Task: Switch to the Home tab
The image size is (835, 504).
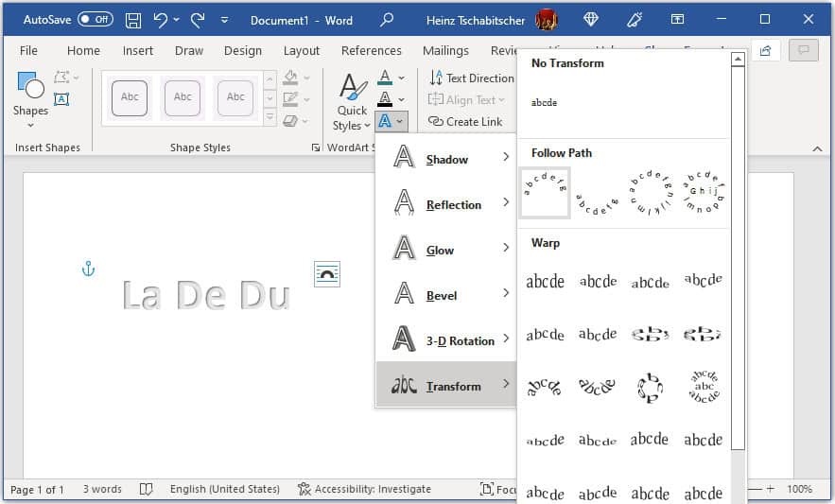Action: point(83,51)
